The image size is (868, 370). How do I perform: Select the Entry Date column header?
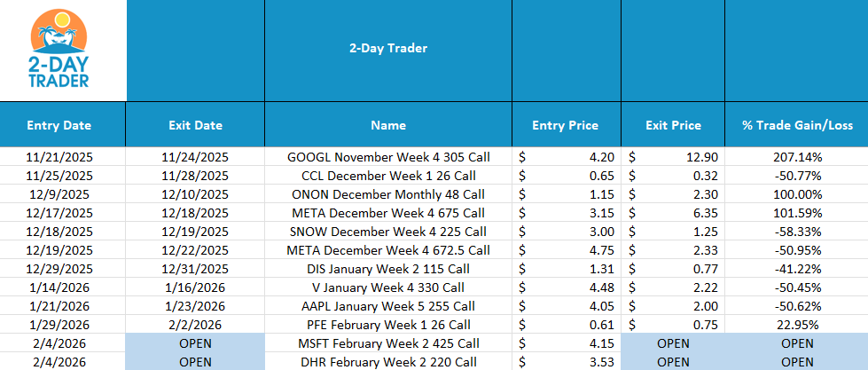click(x=59, y=125)
